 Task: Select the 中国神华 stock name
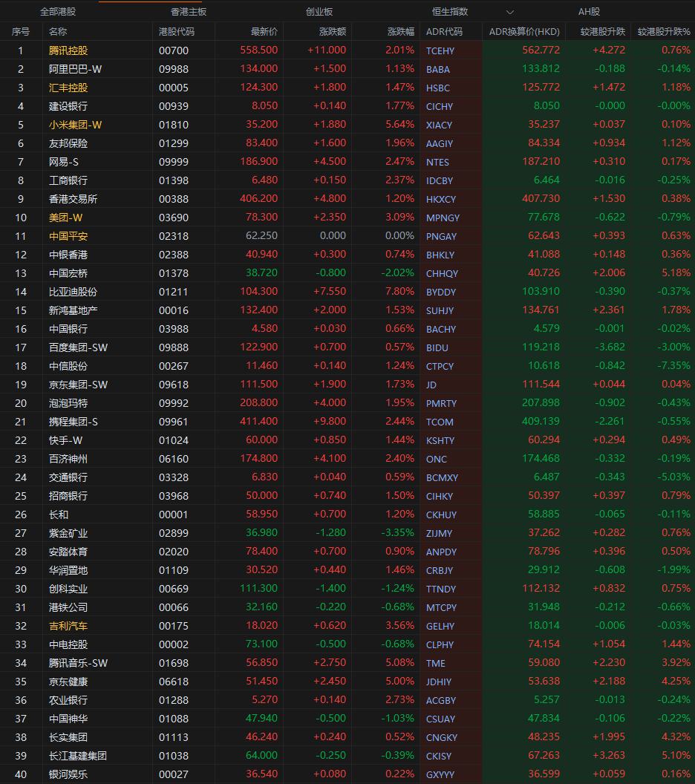point(68,719)
